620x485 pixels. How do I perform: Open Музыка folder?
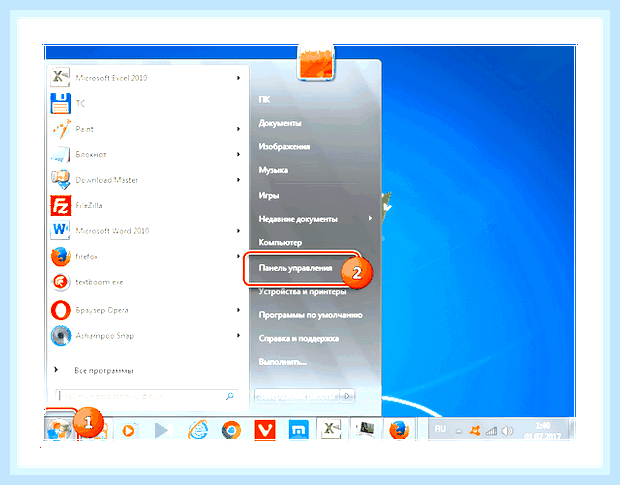(x=273, y=170)
